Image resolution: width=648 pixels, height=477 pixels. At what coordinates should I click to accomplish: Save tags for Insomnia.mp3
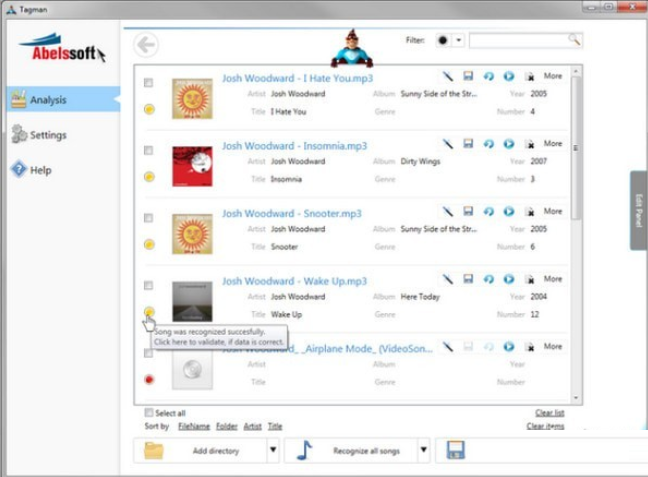(468, 144)
